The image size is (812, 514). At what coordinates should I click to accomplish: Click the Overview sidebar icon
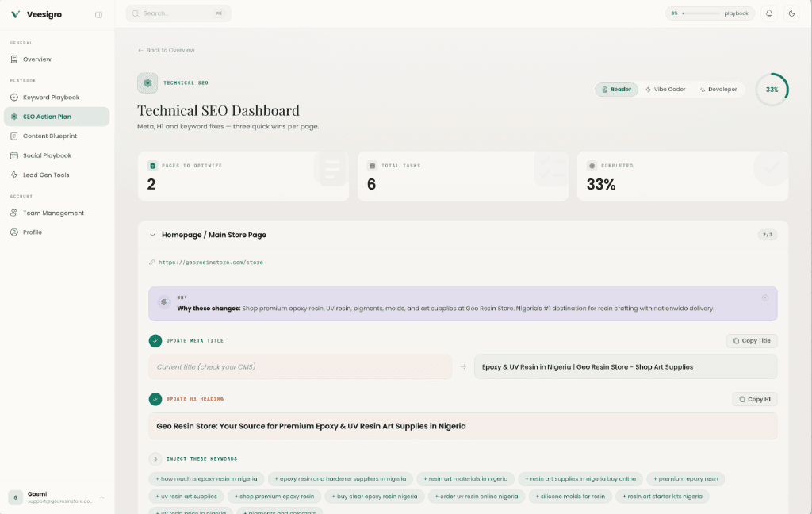pyautogui.click(x=14, y=59)
